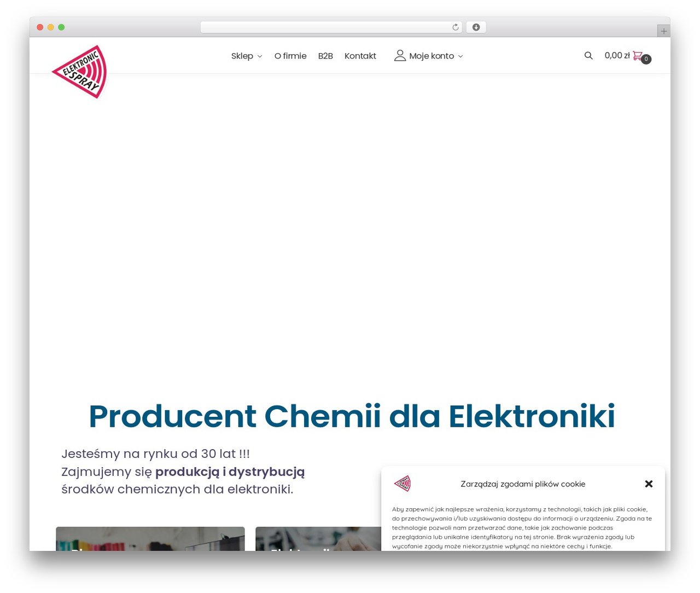Open a new browser tab with plus button
The width and height of the screenshot is (700, 593).
click(664, 31)
